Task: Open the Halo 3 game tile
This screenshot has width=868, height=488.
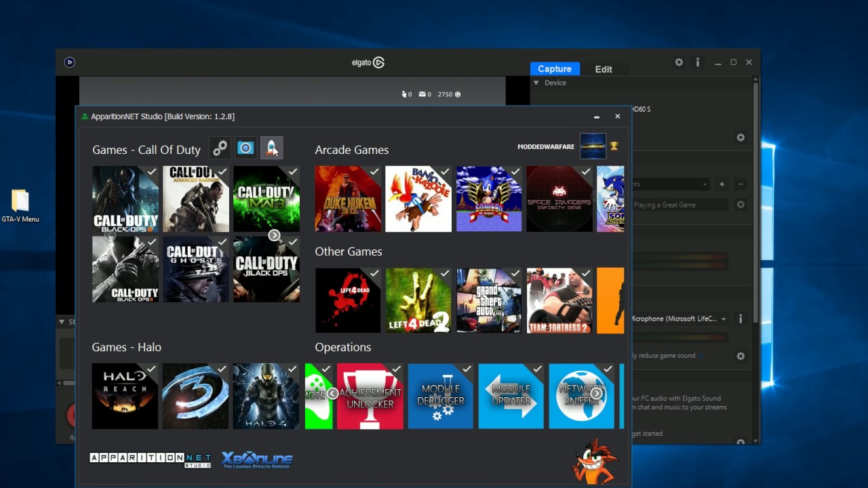Action: coord(195,396)
